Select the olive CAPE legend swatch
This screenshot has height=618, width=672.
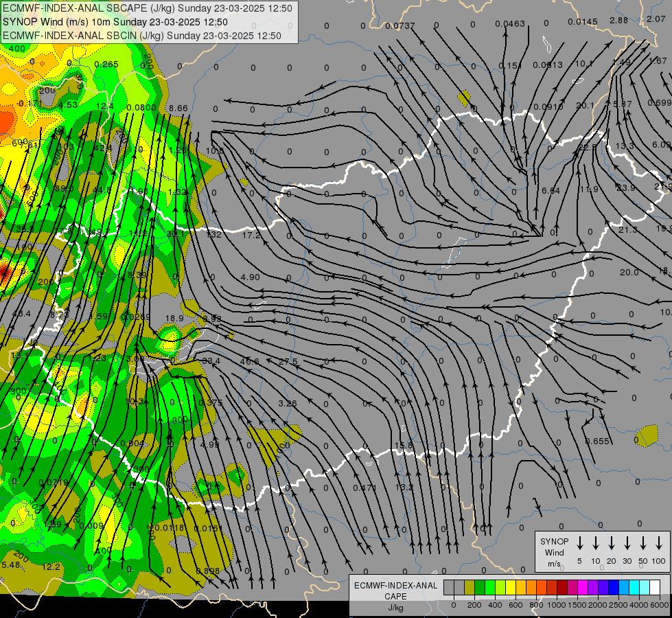click(470, 587)
